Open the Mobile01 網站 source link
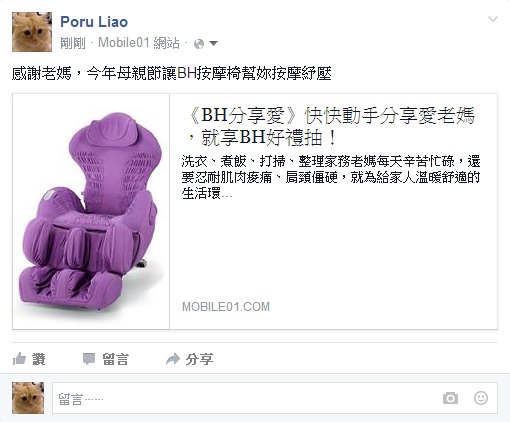Screen dimensions: 510x422 pyautogui.click(x=139, y=43)
